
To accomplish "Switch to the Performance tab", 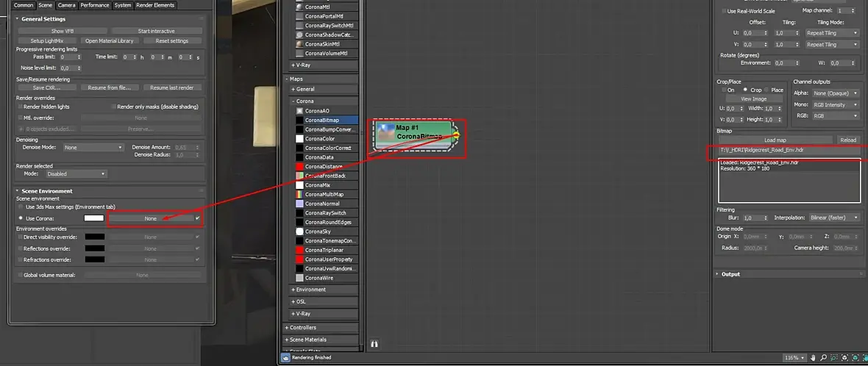I will pyautogui.click(x=95, y=5).
